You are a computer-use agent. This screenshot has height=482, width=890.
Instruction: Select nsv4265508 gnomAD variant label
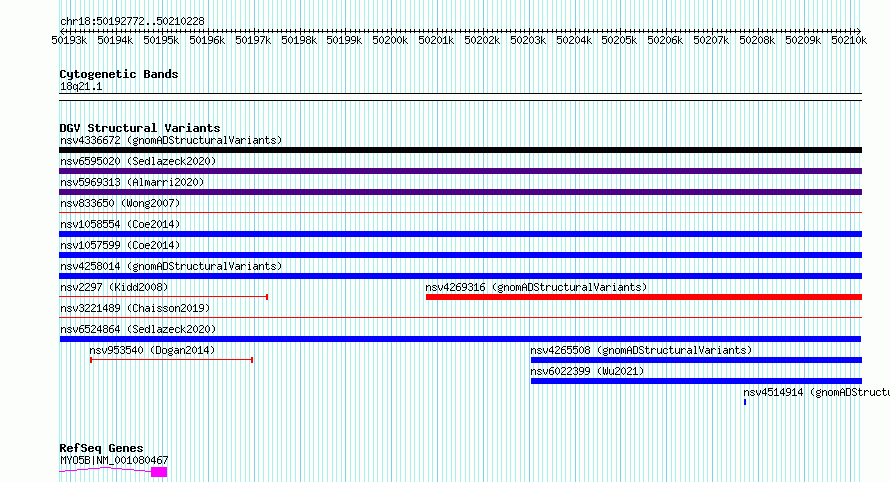tap(641, 350)
